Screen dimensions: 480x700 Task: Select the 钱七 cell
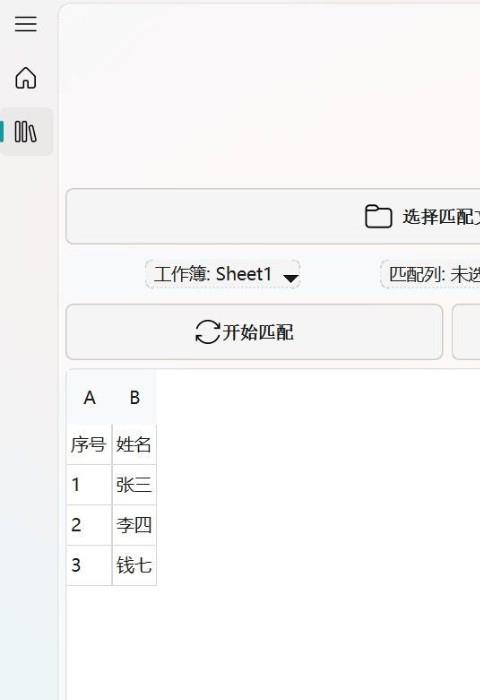(134, 565)
